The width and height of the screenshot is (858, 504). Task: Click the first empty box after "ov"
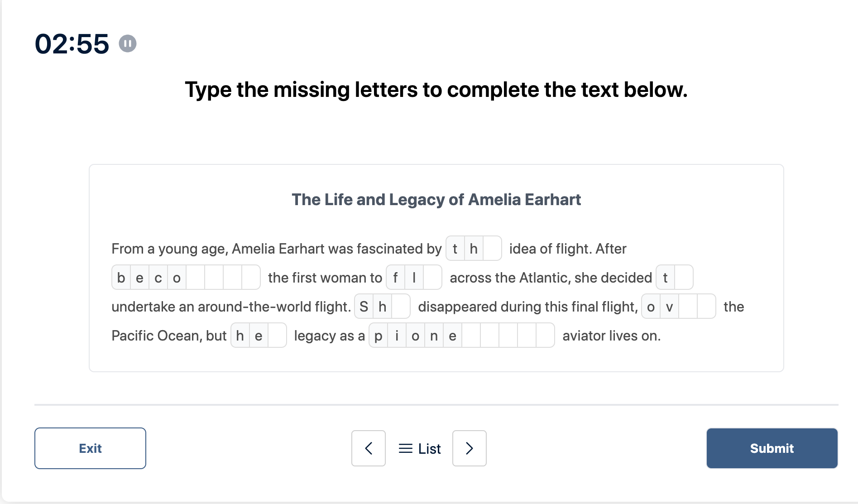688,307
